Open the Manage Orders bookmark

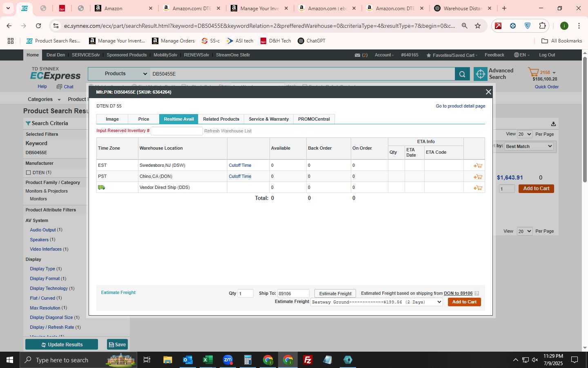pos(174,41)
